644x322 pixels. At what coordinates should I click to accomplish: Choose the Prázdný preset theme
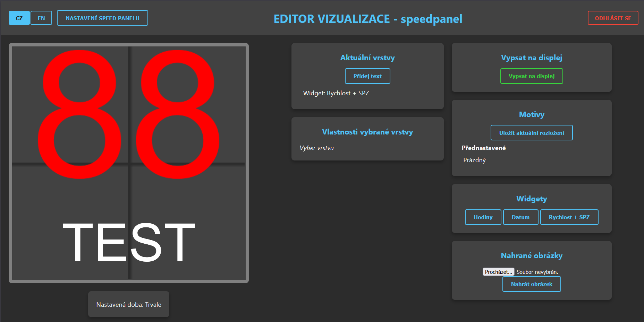click(x=474, y=160)
